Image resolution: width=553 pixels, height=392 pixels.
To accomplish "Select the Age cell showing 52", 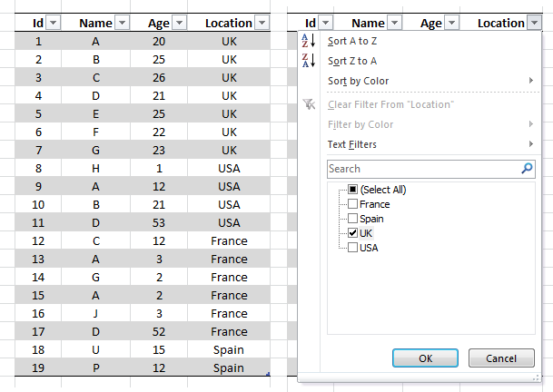I will coord(159,331).
